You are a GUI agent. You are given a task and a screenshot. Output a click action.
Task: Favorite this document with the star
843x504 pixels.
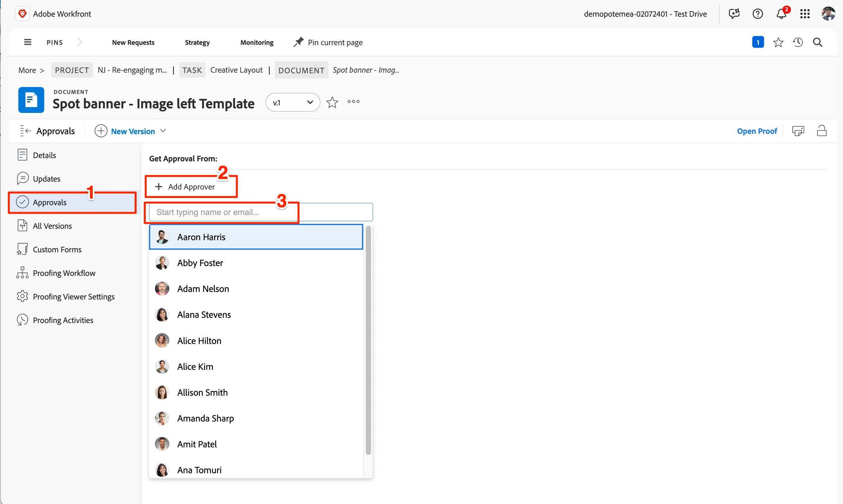click(x=332, y=102)
